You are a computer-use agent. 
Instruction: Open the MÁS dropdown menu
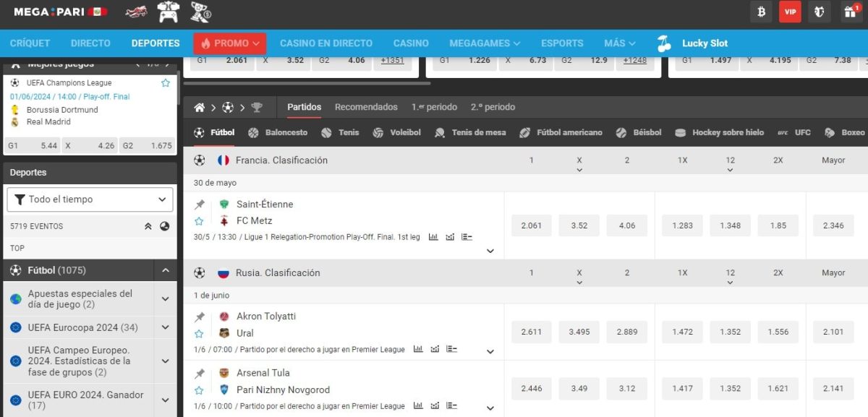click(620, 43)
